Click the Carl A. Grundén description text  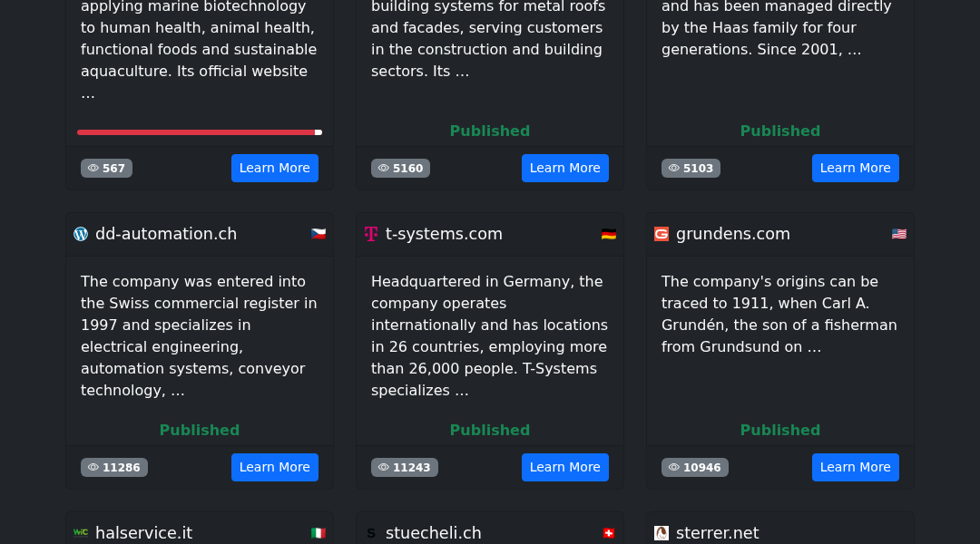tap(780, 314)
